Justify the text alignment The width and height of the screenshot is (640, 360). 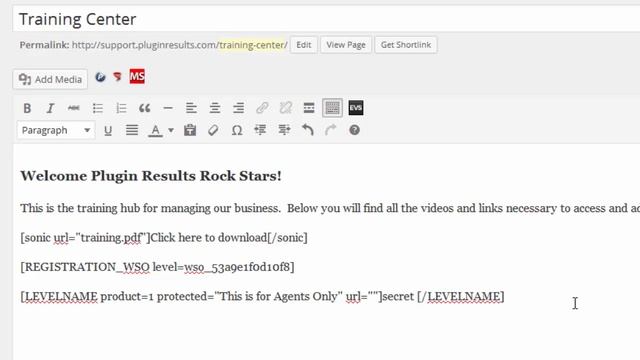[x=131, y=131]
